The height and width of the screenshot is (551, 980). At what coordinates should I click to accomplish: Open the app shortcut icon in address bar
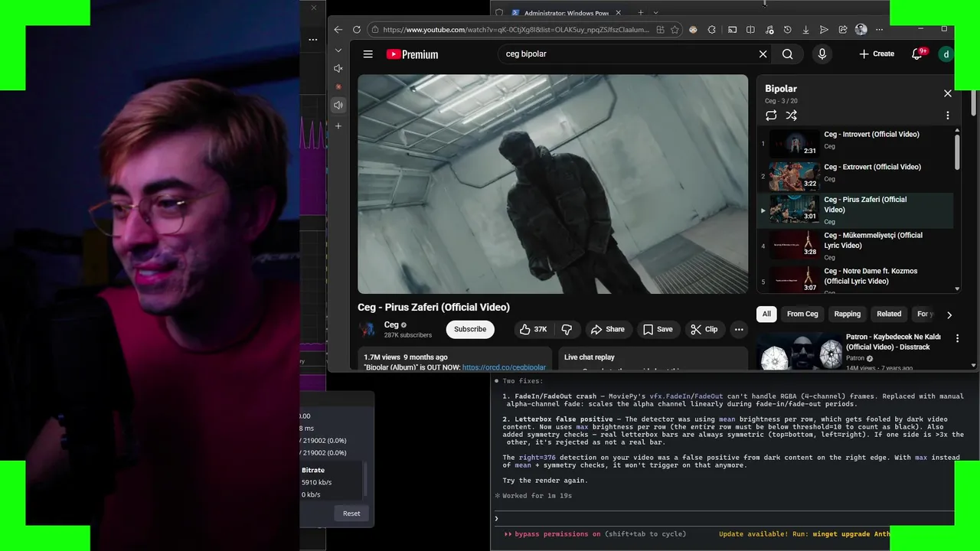coord(660,30)
